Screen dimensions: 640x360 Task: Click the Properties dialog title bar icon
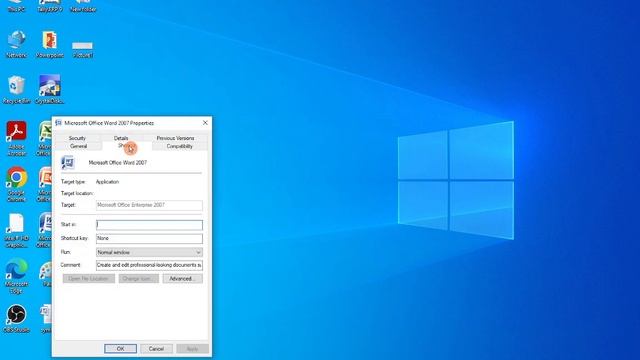(x=58, y=123)
